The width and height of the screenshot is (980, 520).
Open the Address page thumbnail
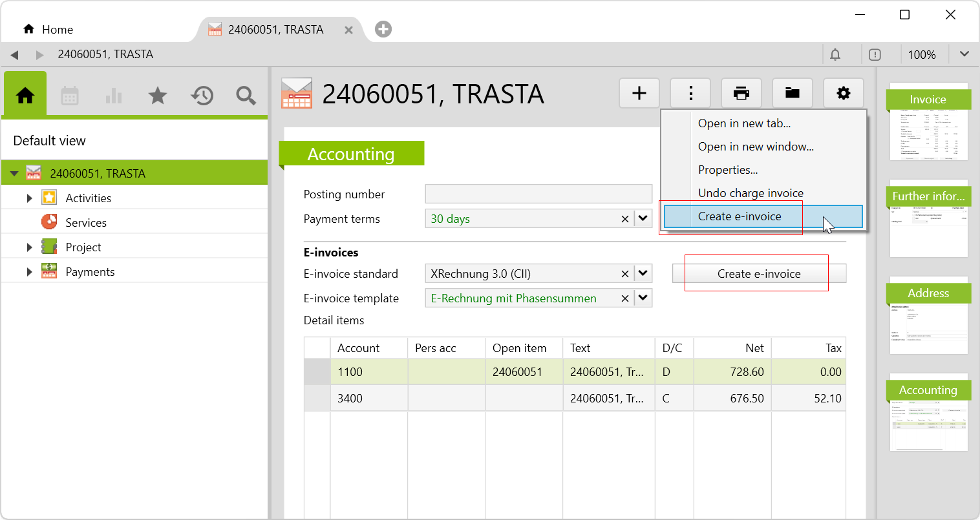pos(928,317)
